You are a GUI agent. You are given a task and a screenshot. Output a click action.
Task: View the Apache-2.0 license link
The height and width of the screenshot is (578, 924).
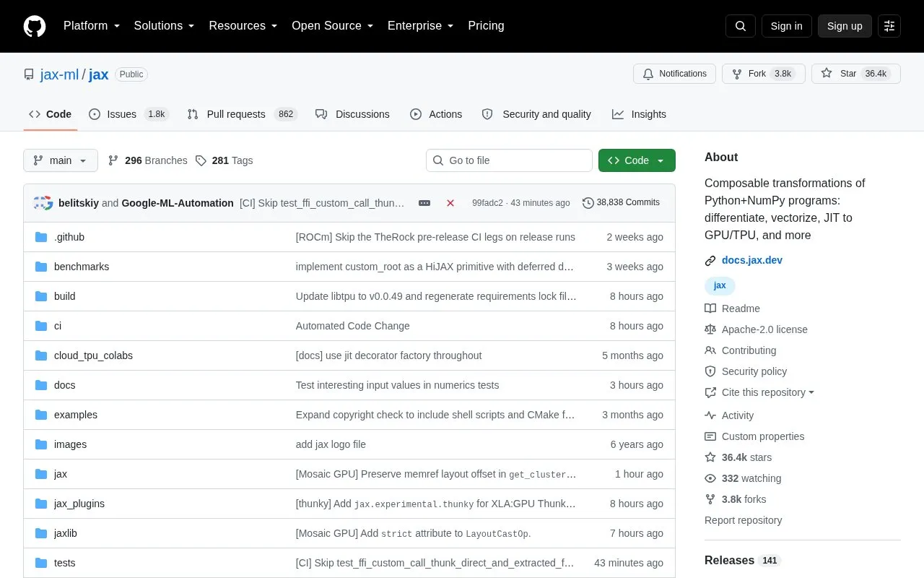tap(757, 329)
